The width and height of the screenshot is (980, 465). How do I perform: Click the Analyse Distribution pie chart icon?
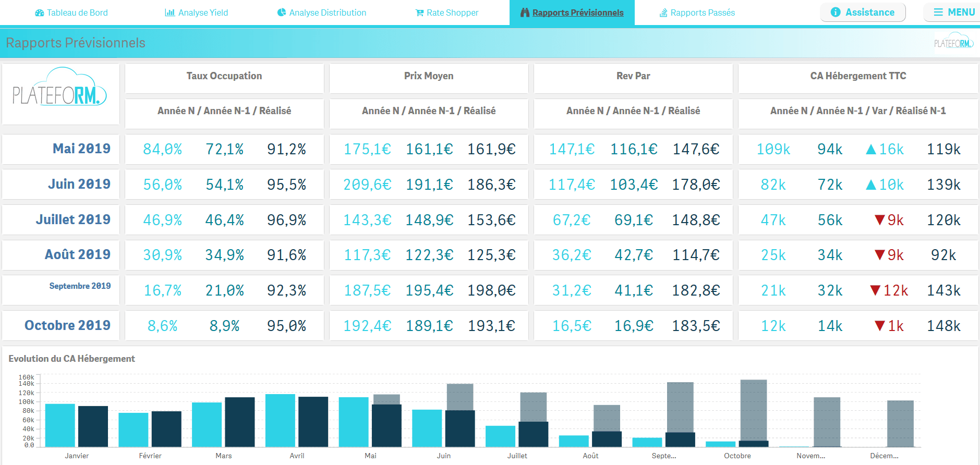(282, 13)
